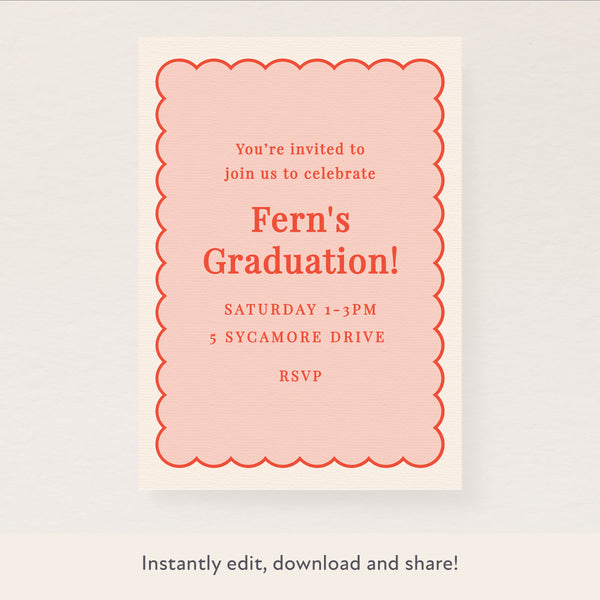The image size is (600, 600).
Task: Click the word "You're" on the invitation
Action: (257, 149)
